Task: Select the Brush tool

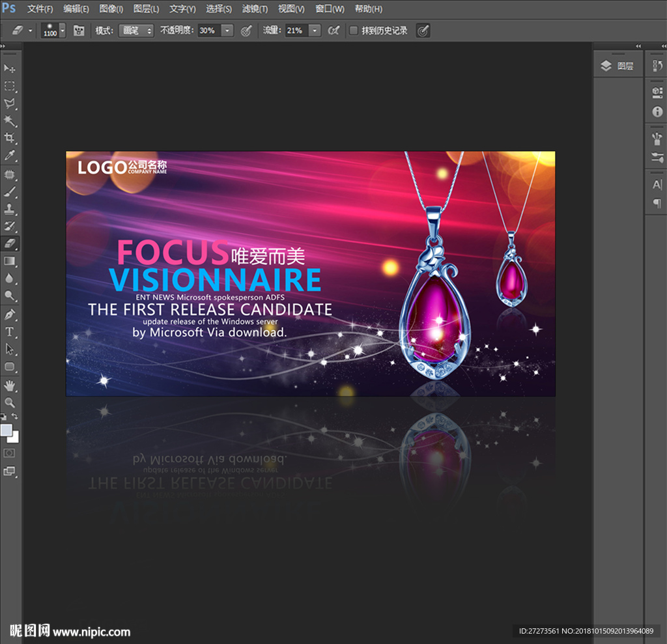Action: (9, 192)
